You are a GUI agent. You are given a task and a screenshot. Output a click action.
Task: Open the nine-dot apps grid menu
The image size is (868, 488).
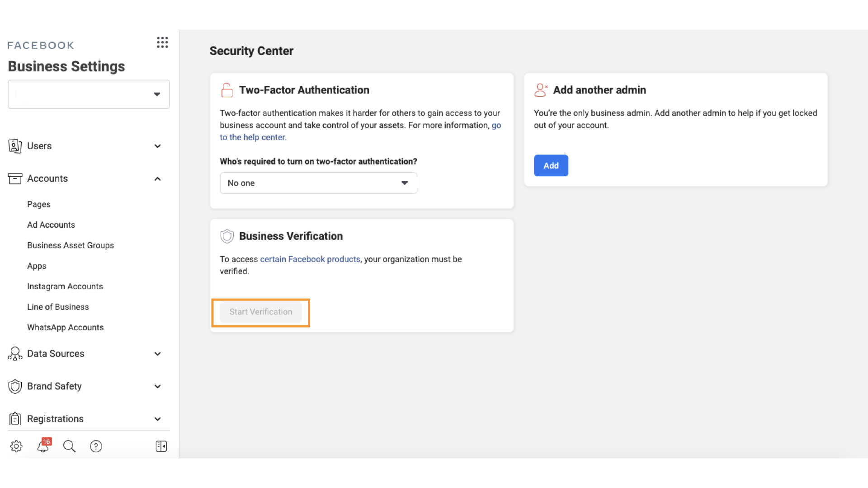[x=162, y=42]
